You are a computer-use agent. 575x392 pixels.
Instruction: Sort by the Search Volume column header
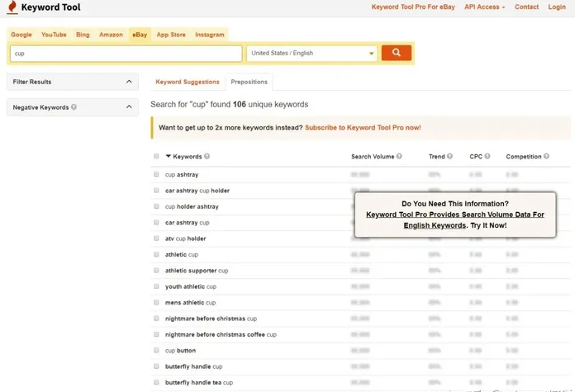(x=373, y=157)
